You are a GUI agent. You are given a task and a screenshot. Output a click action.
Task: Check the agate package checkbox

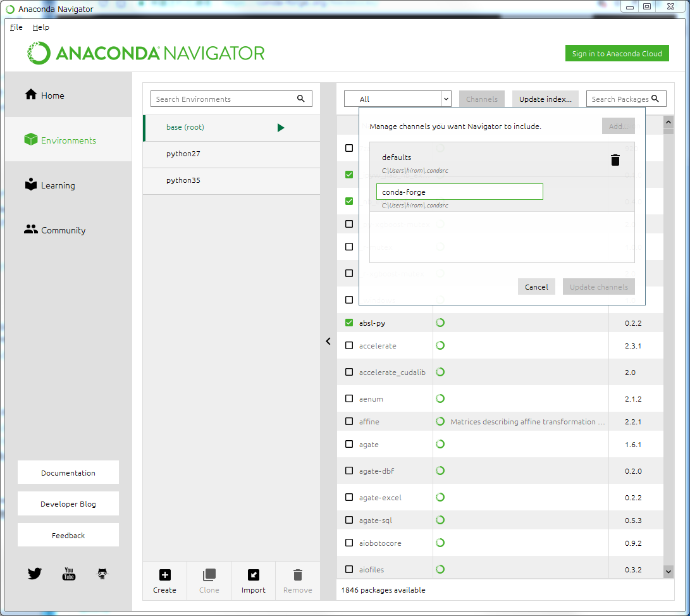coord(349,444)
